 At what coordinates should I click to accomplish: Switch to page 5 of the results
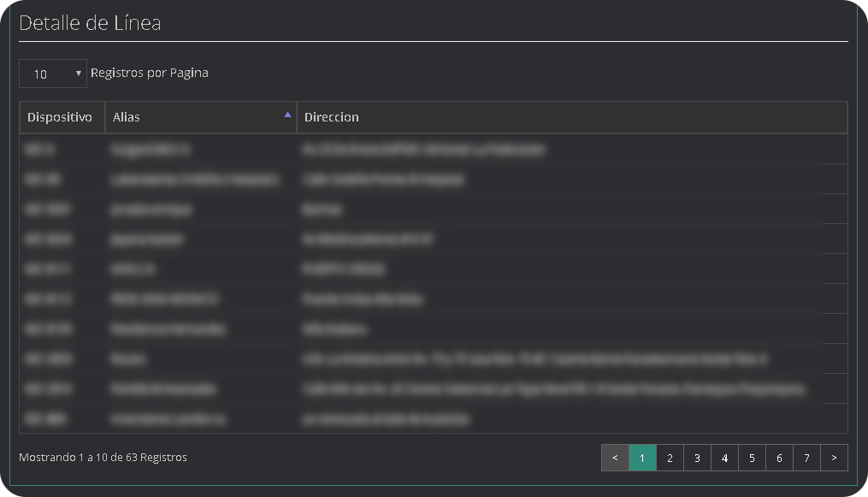[x=752, y=458]
